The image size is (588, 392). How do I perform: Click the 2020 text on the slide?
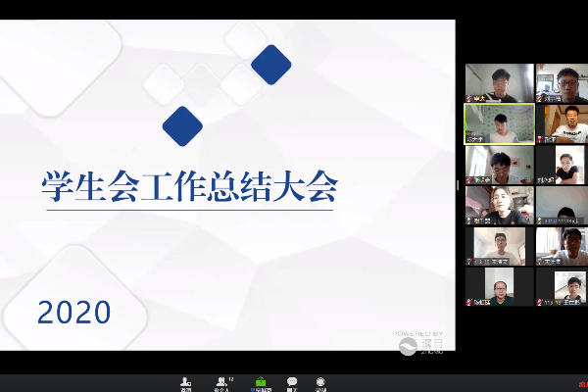[73, 313]
